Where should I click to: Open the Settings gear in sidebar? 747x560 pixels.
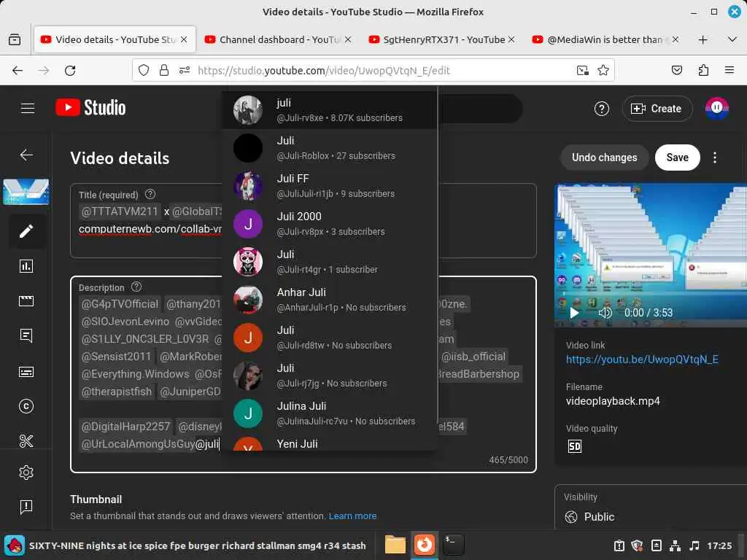click(x=26, y=472)
